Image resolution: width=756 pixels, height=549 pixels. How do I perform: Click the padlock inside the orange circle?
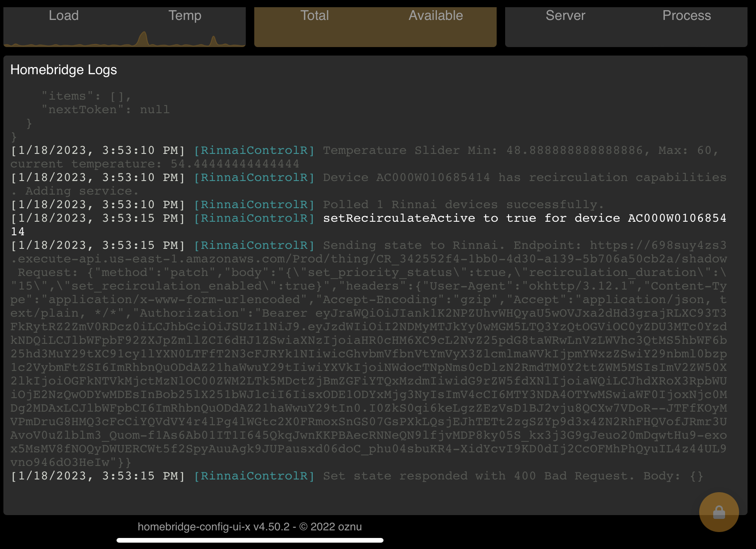point(719,512)
